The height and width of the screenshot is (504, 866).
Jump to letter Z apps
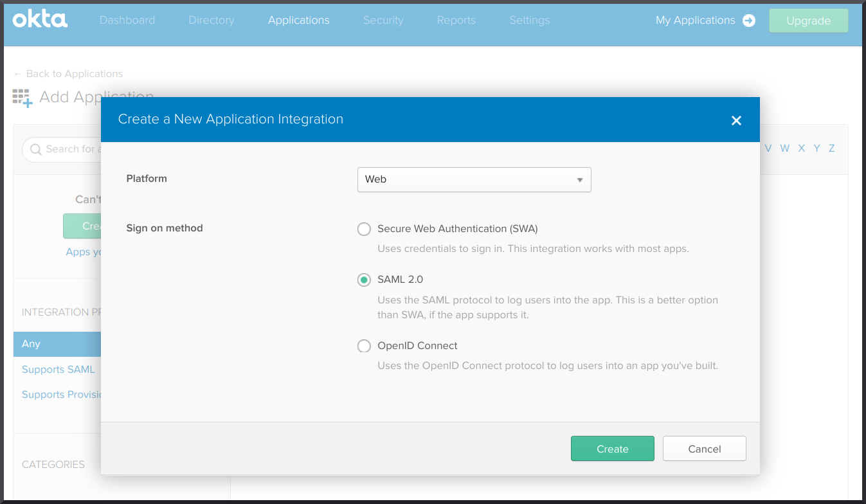click(831, 148)
